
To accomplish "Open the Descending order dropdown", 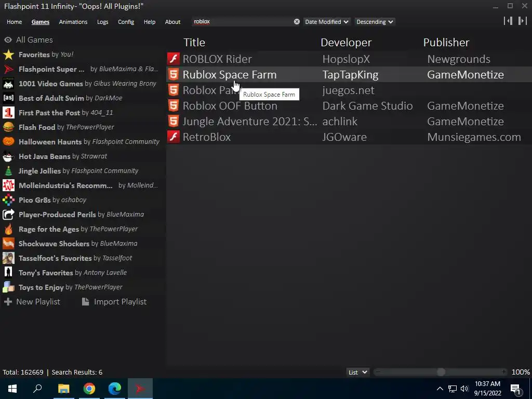I will click(375, 22).
